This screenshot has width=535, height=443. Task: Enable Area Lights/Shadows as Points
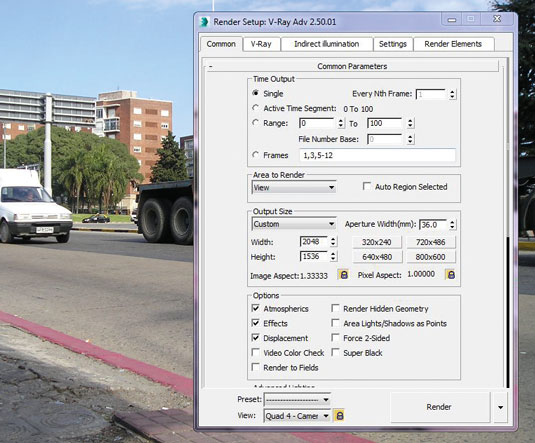pyautogui.click(x=335, y=323)
